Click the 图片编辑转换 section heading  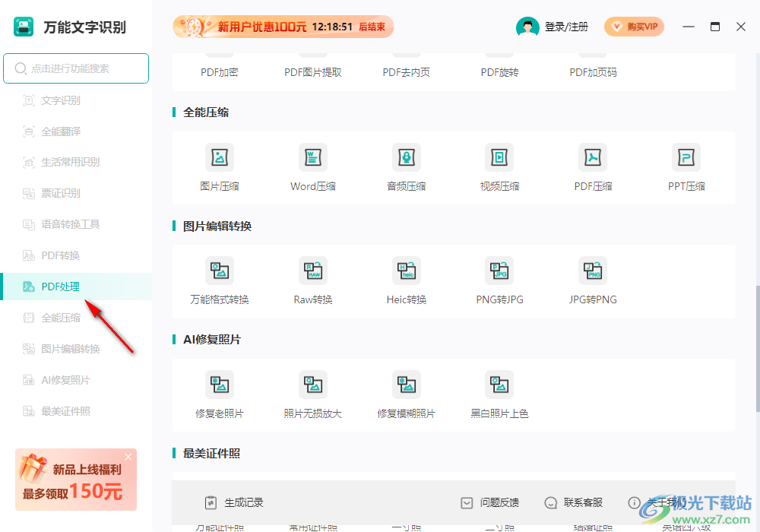pyautogui.click(x=217, y=226)
